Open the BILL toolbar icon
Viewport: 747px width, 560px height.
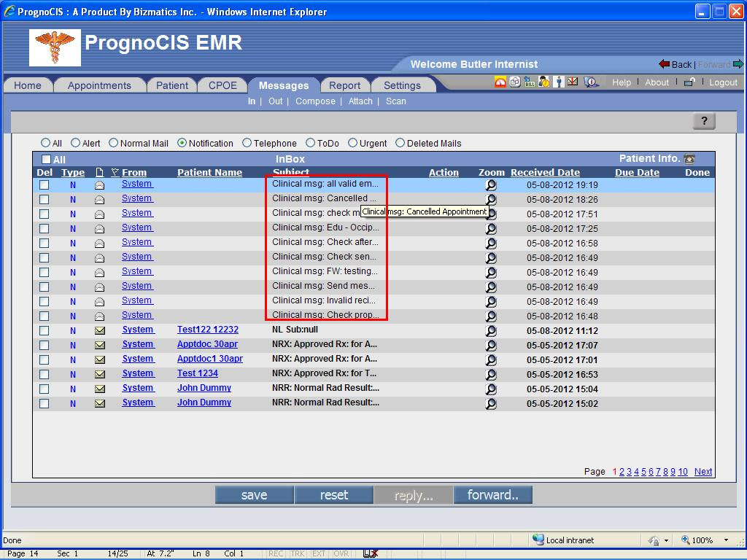point(530,82)
